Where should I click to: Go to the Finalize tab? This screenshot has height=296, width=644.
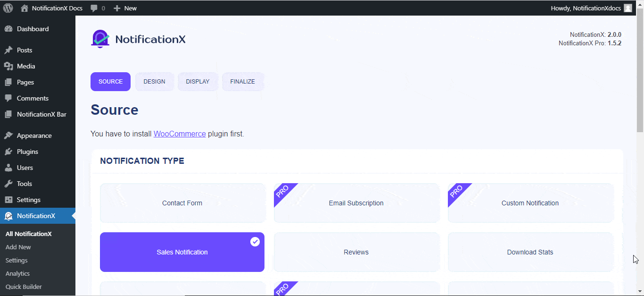click(x=243, y=82)
